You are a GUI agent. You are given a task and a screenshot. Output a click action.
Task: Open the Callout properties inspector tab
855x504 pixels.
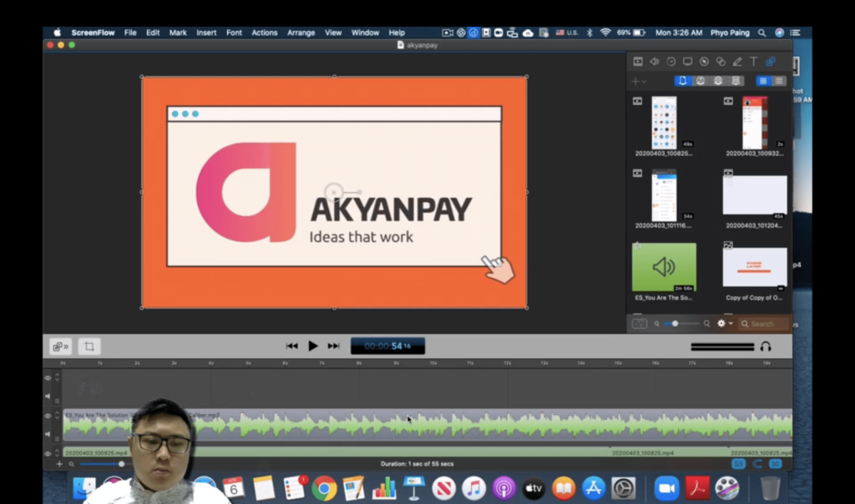coord(704,62)
